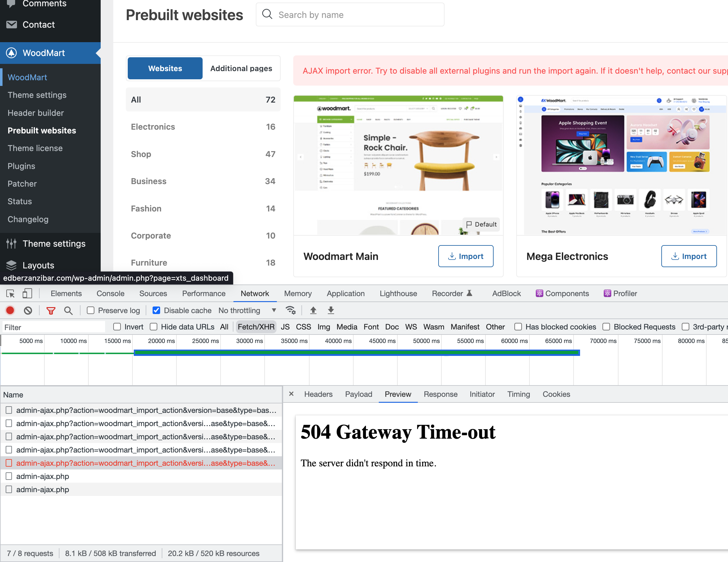
Task: Close the request details pane
Action: 291,394
